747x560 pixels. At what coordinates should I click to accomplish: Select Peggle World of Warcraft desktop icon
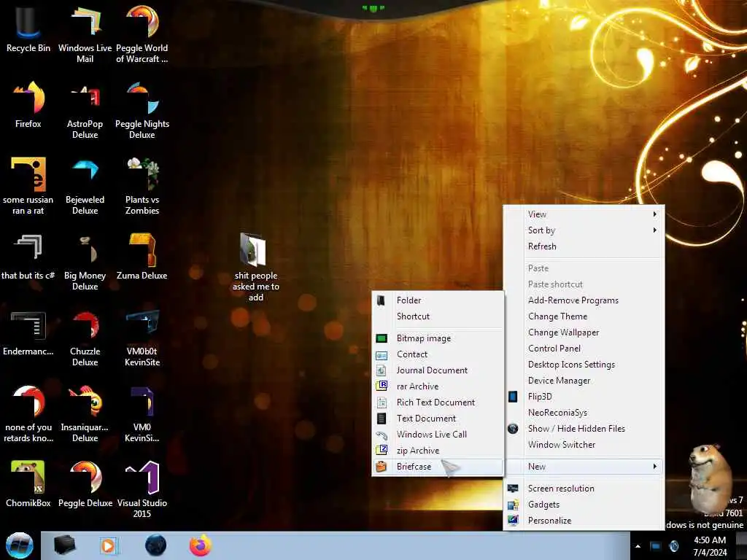[x=142, y=34]
